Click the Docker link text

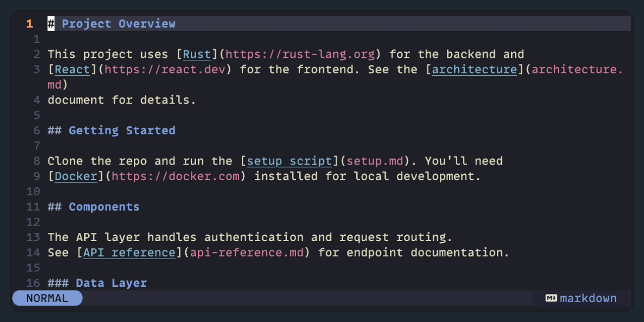tap(76, 176)
